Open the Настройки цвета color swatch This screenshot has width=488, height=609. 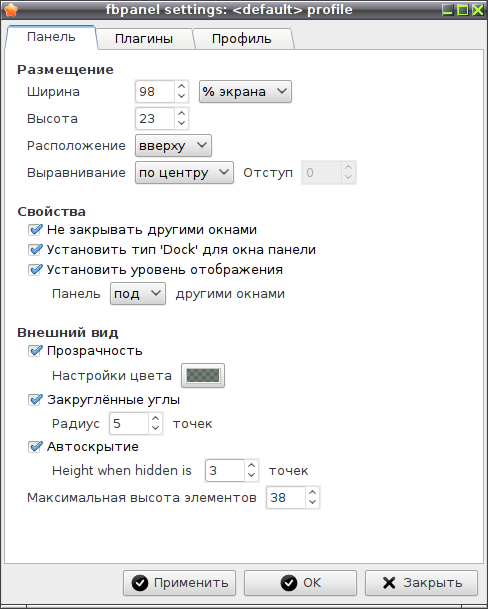coord(203,376)
